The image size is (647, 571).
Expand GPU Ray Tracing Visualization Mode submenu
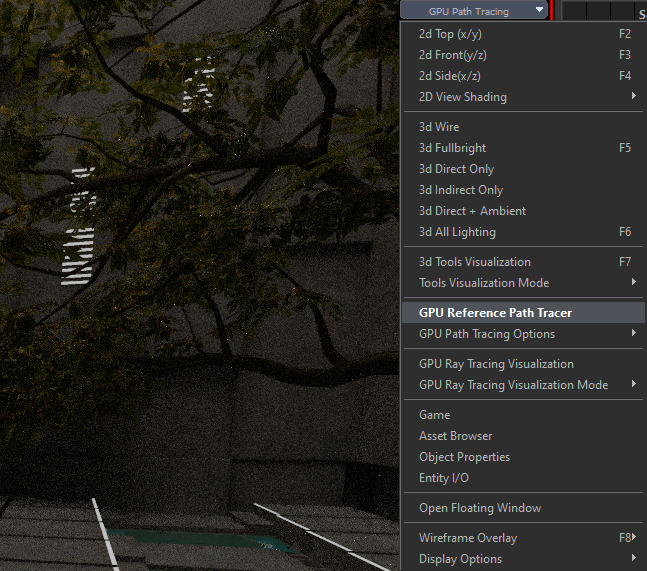click(523, 385)
